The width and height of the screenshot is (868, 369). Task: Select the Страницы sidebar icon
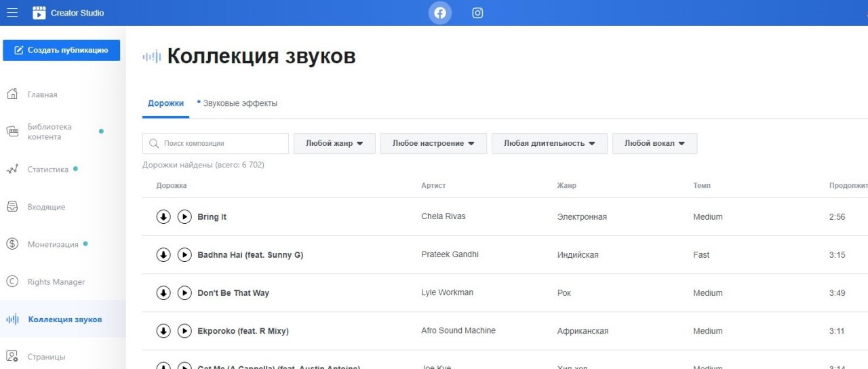click(12, 356)
